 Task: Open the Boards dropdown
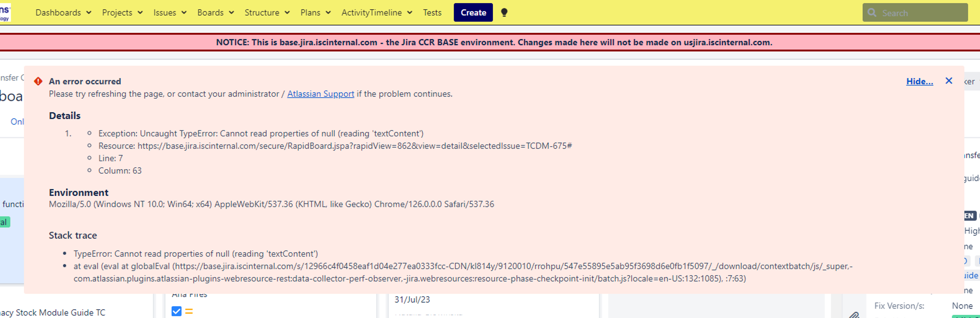tap(215, 13)
